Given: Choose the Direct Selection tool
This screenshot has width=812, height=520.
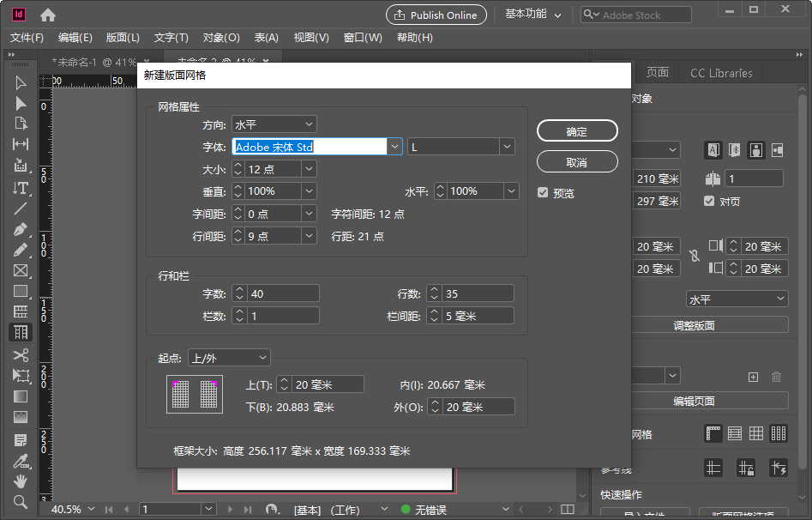Looking at the screenshot, I should 20,102.
